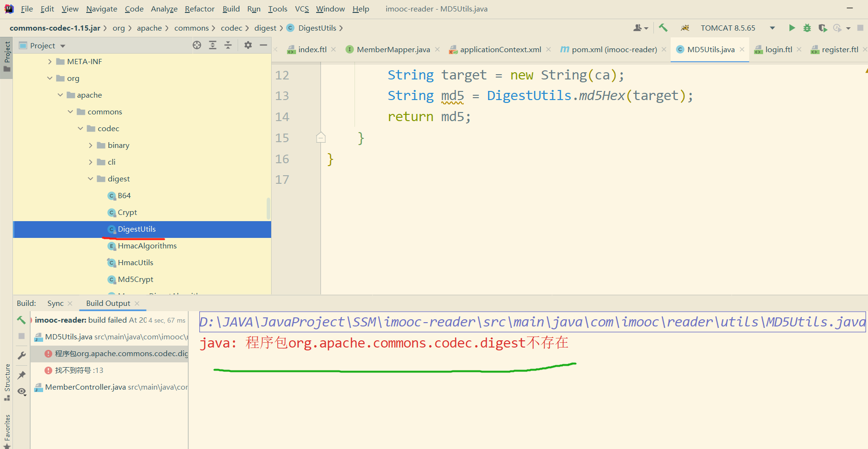The height and width of the screenshot is (449, 868).
Task: Locate file with Select Opened File icon
Action: pyautogui.click(x=197, y=45)
